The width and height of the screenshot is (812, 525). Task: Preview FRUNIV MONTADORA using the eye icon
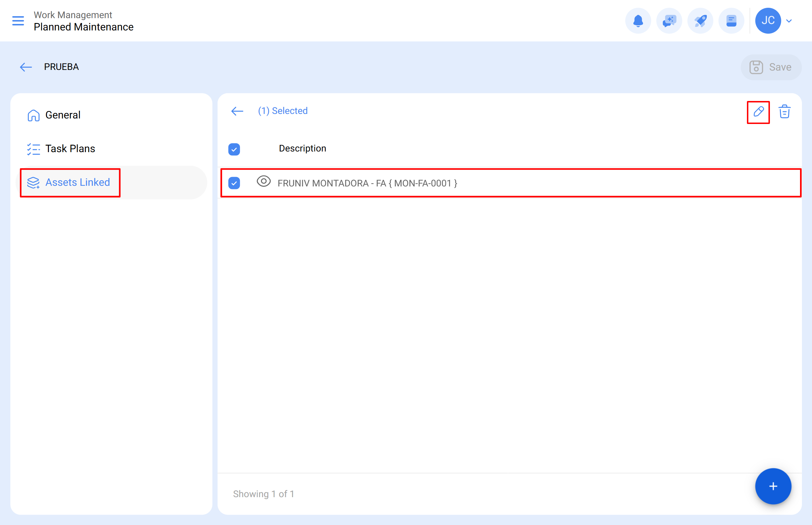point(264,182)
